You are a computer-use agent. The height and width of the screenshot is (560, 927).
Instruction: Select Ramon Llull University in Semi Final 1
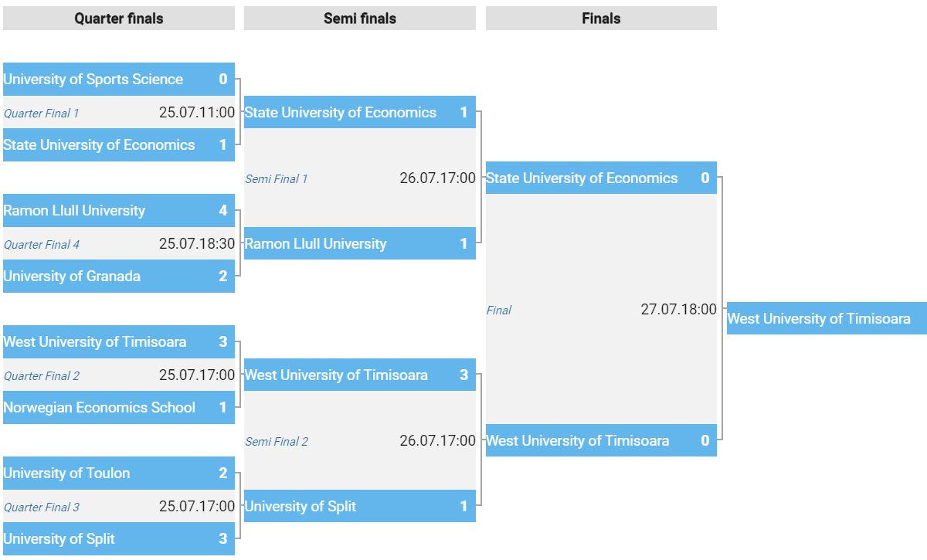(360, 244)
